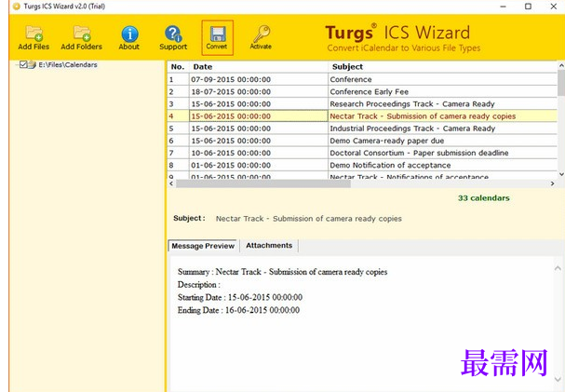Viewport: 565px width, 392px height.
Task: Minimize the Turgs ICS Wizard window
Action: 503,7
